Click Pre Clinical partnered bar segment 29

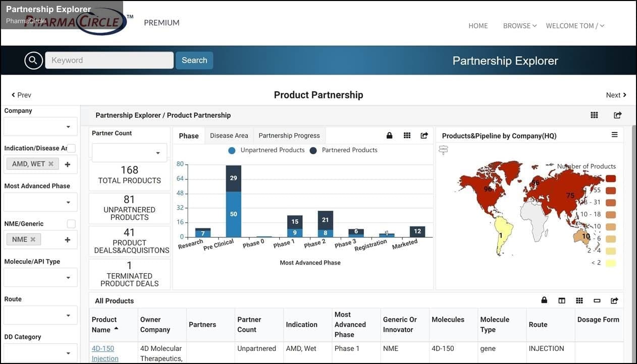click(233, 178)
